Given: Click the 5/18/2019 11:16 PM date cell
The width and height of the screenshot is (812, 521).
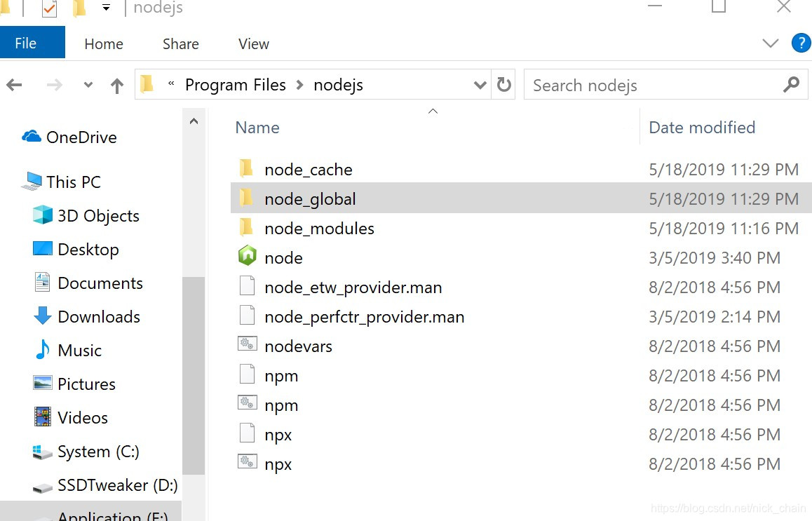Looking at the screenshot, I should click(x=724, y=229).
